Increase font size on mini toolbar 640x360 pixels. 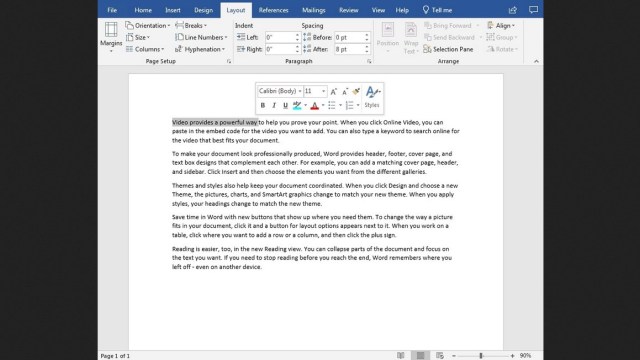coord(333,91)
